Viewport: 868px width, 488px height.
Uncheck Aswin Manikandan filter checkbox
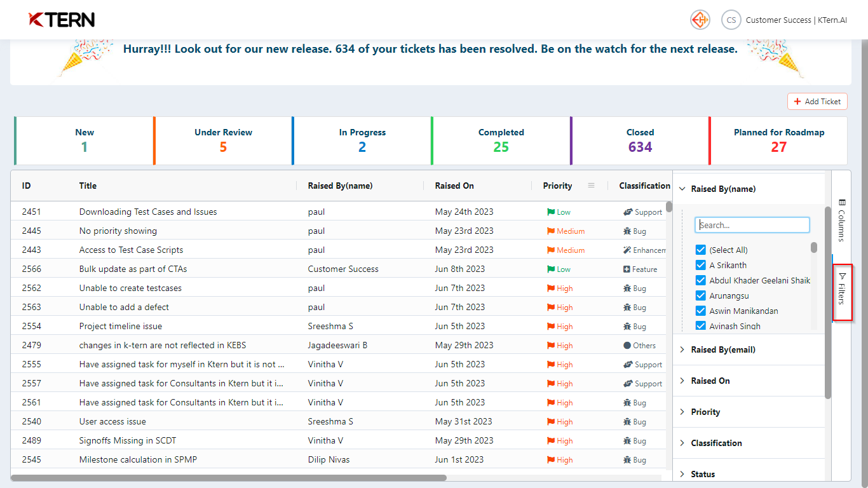coord(701,311)
